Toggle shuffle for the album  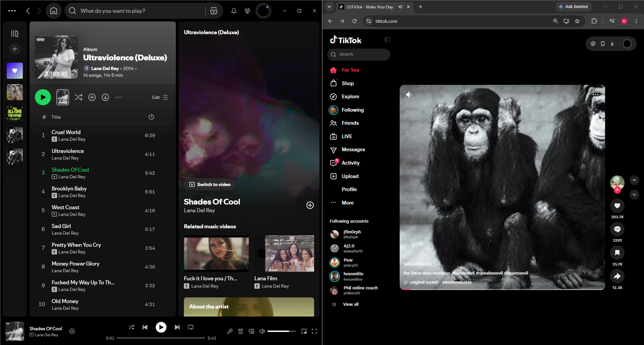[x=79, y=97]
